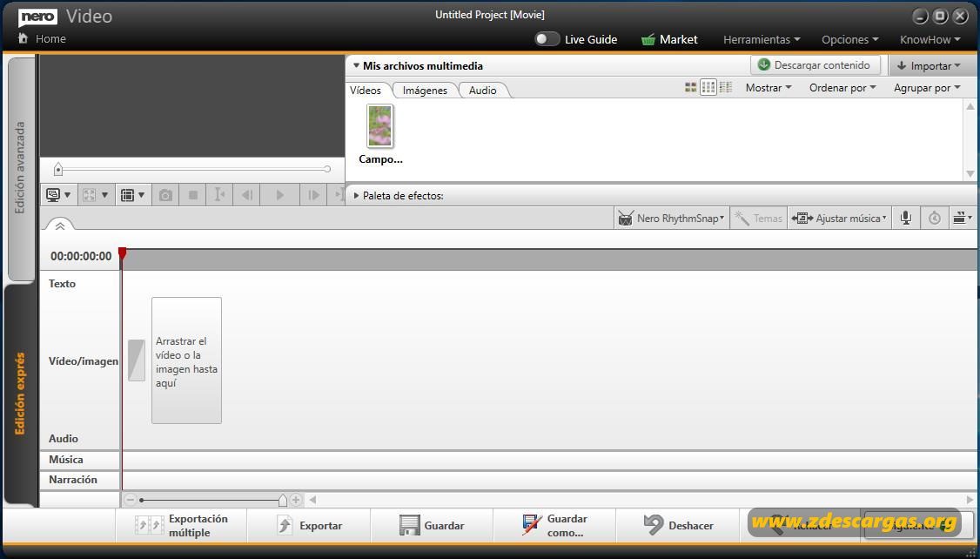Toggle the Live Guide switch
This screenshot has width=980, height=559.
(547, 39)
